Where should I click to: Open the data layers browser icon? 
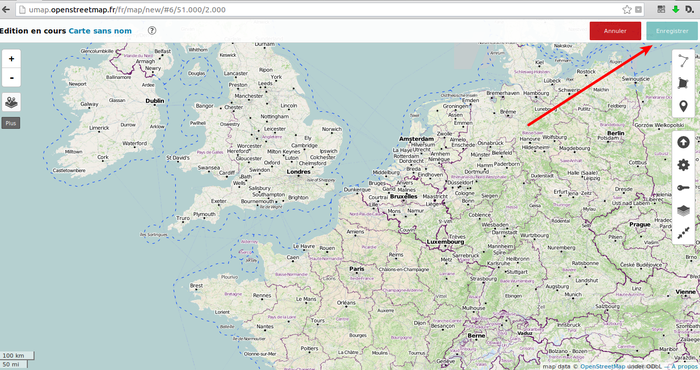coord(11,102)
